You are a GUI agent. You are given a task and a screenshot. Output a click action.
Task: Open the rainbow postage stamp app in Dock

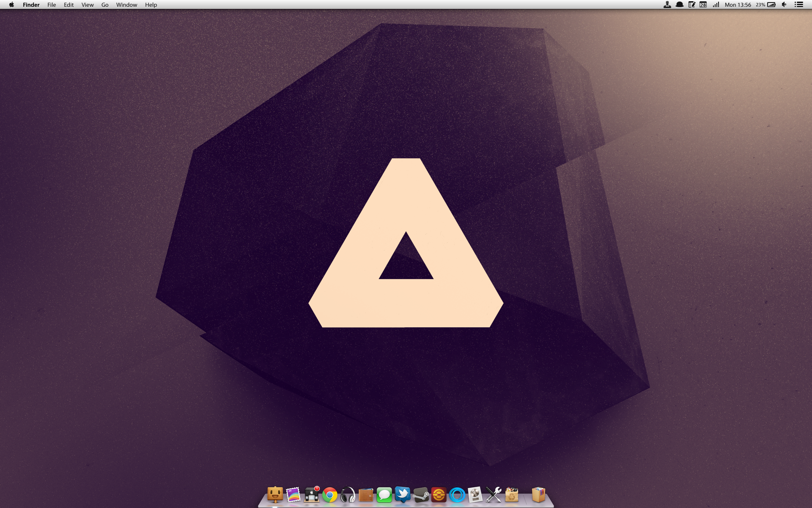point(293,494)
